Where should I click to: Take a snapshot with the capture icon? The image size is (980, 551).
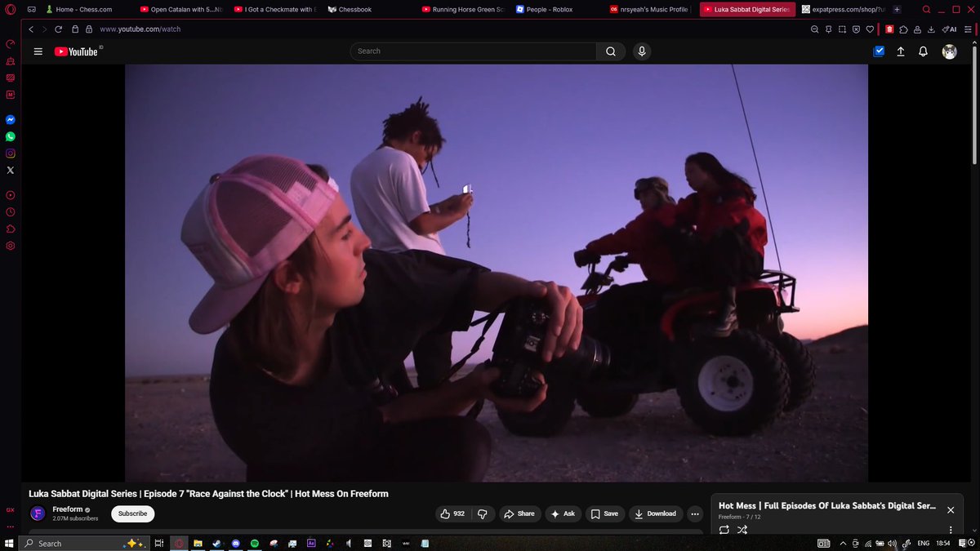coord(842,29)
